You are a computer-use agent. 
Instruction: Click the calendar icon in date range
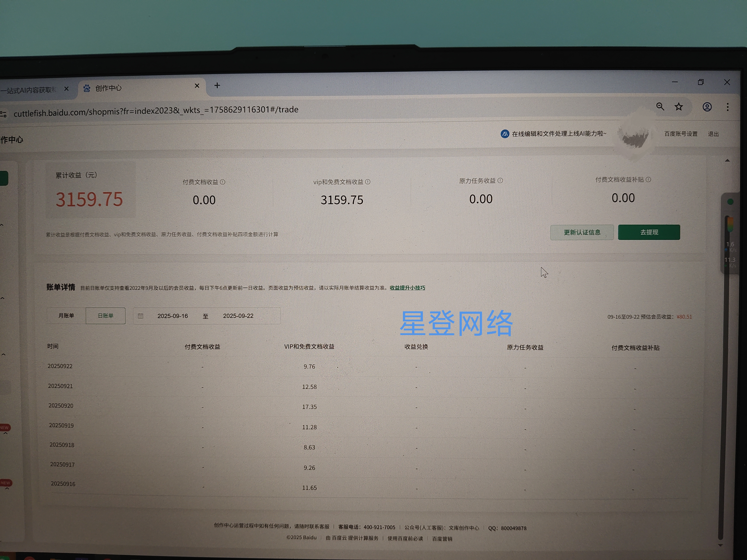141,316
